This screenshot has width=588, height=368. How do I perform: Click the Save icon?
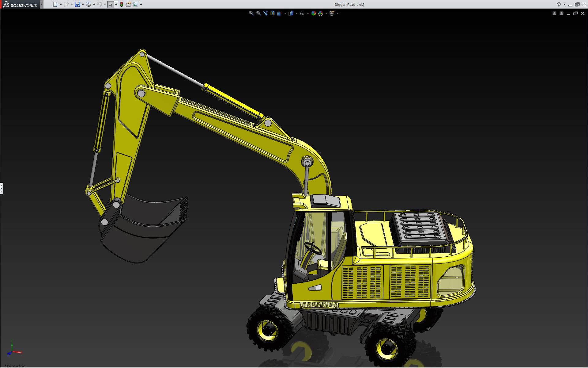77,4
